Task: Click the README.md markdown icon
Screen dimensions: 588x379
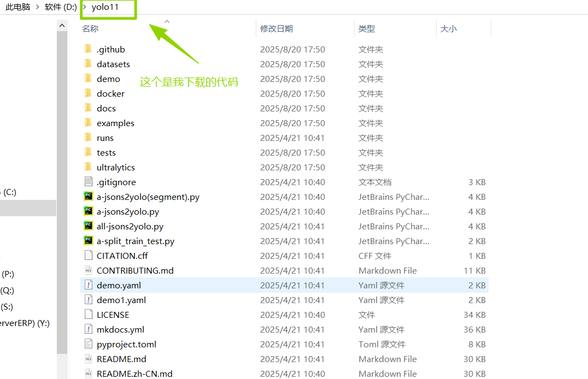Action: point(89,359)
